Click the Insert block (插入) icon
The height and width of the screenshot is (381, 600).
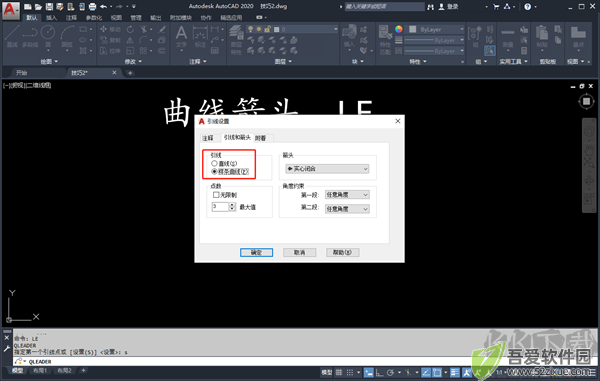(x=349, y=37)
